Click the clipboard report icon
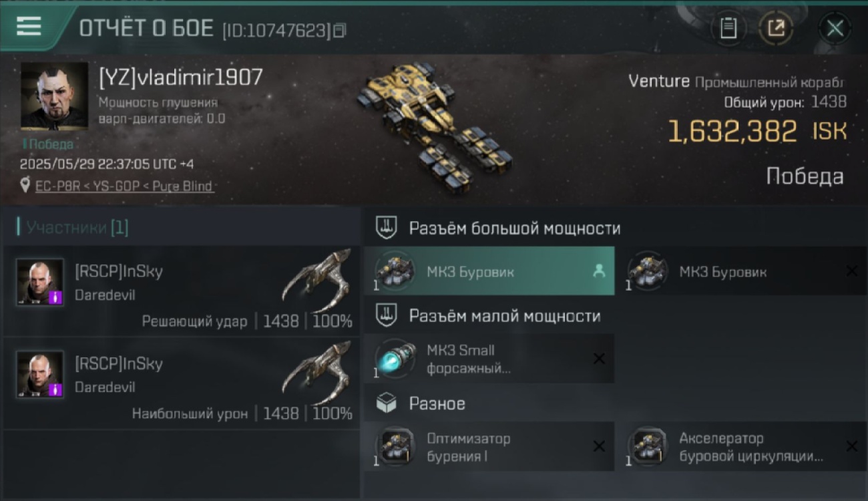 point(728,28)
